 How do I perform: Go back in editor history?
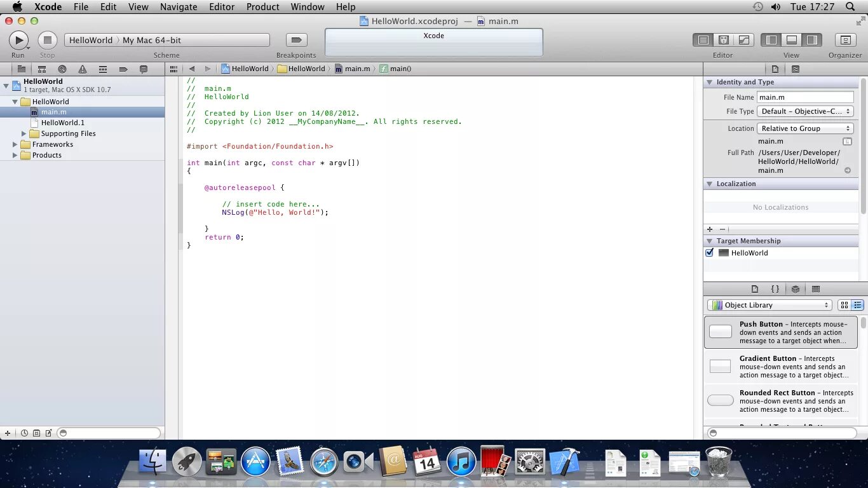coord(191,69)
